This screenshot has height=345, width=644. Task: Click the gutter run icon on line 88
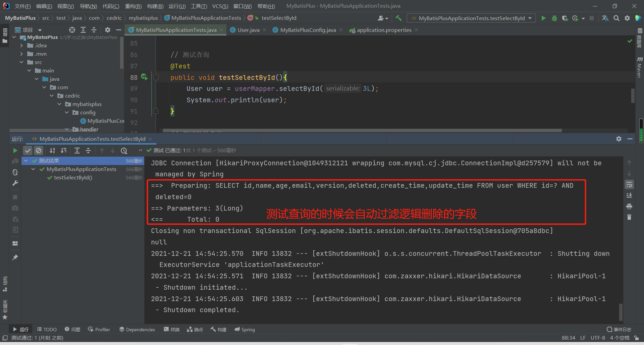144,77
